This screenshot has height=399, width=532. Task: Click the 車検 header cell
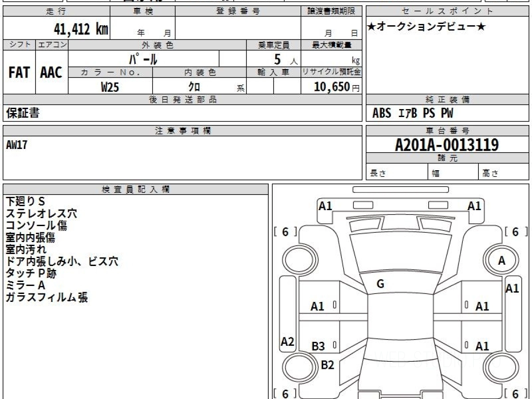click(143, 12)
